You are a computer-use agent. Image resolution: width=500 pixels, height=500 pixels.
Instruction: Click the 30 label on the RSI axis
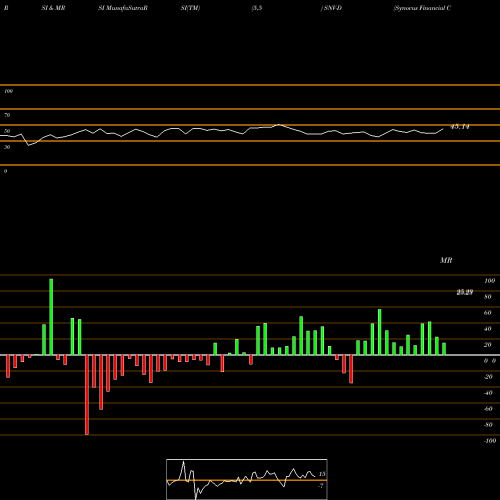point(7,147)
